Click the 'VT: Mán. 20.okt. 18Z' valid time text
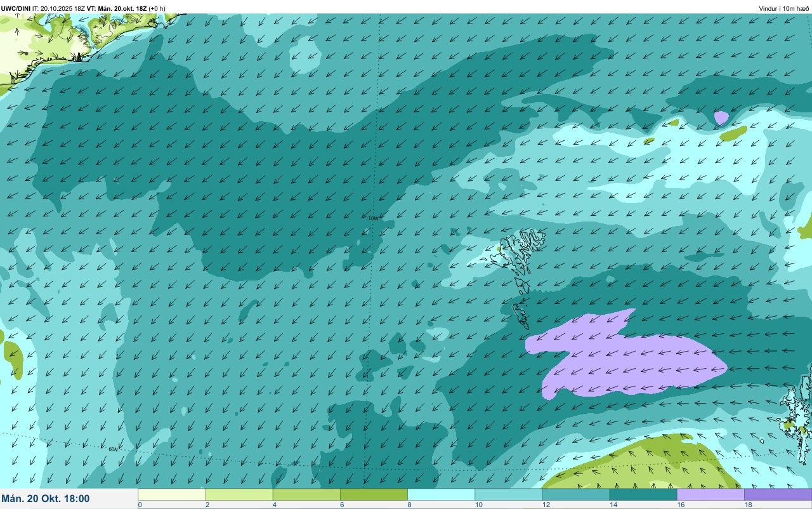This screenshot has height=509, width=812. tap(117, 8)
